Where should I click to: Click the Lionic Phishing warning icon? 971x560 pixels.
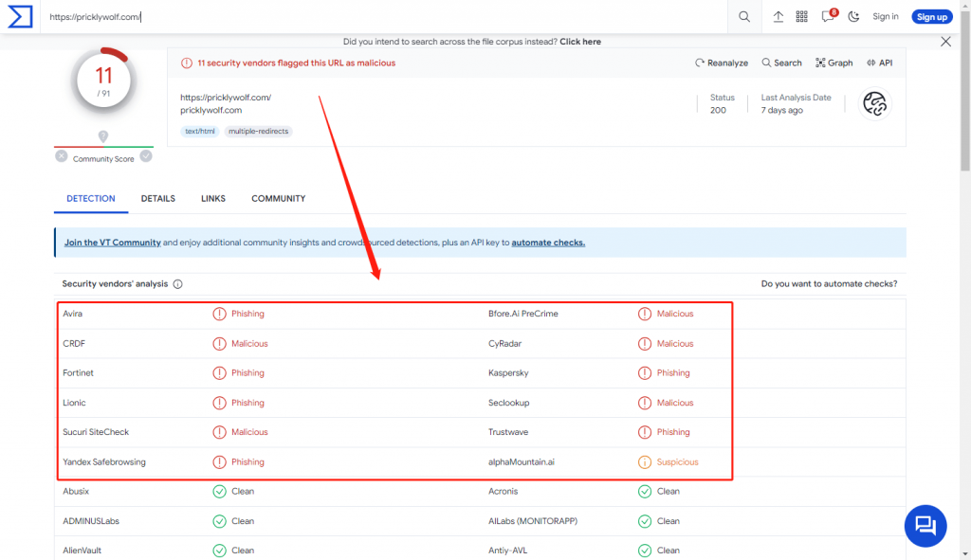click(219, 403)
